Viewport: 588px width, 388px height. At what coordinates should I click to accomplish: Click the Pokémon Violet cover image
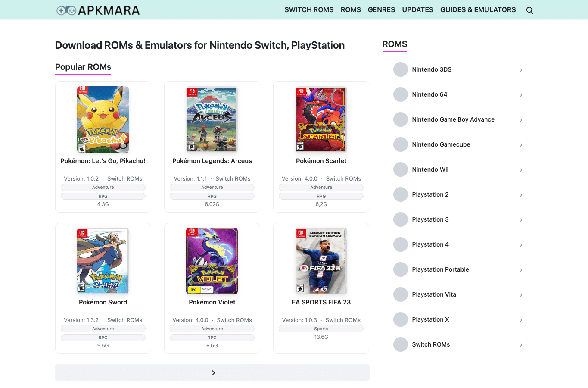pyautogui.click(x=212, y=261)
